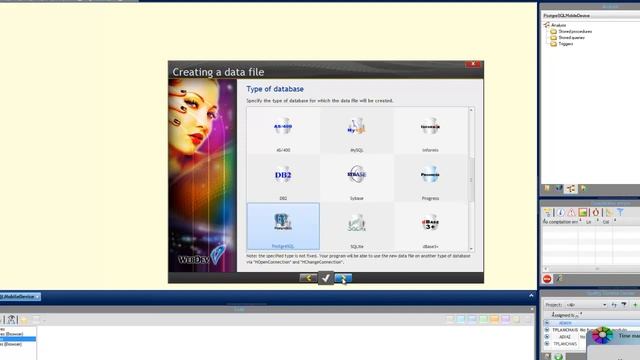Choose the Progress database type
The height and width of the screenshot is (360, 640).
(430, 179)
